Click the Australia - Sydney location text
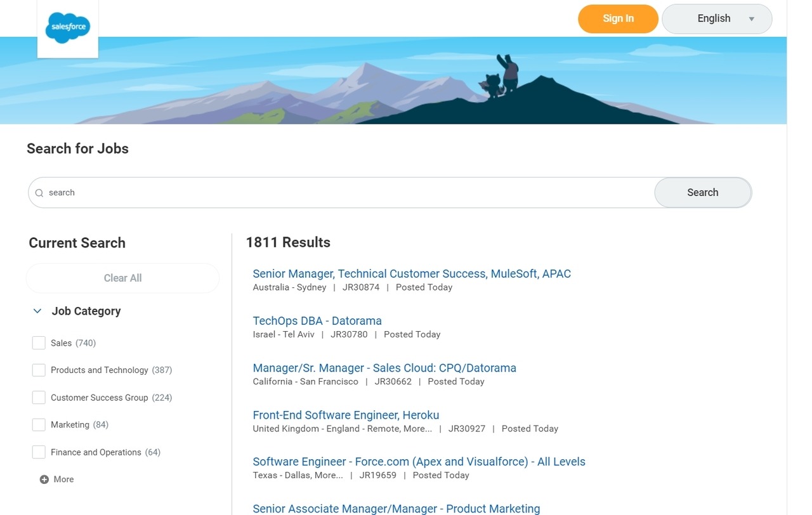The width and height of the screenshot is (812, 515). coord(289,287)
